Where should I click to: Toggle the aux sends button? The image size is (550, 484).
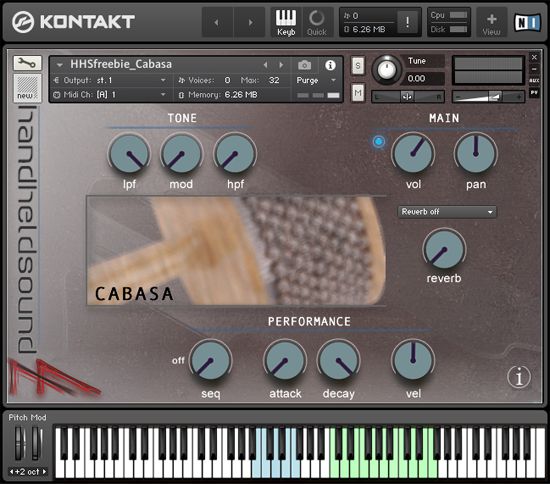[x=534, y=81]
